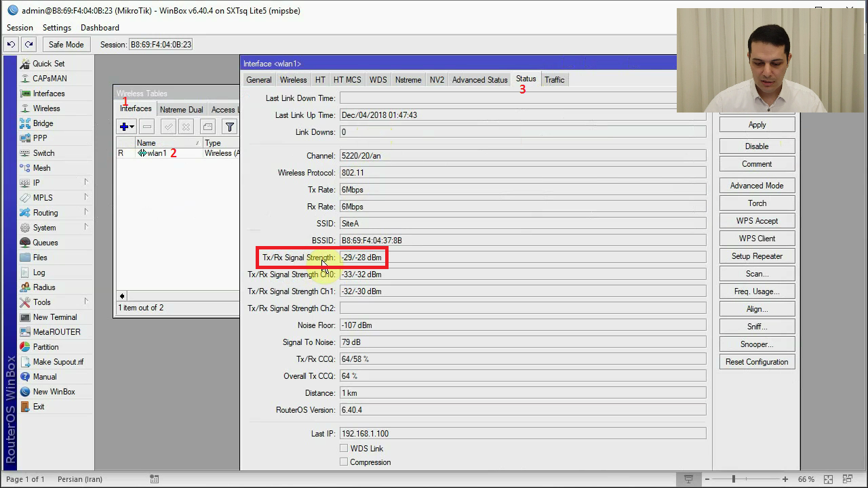
Task: Click the zoom in plus button
Action: click(785, 479)
